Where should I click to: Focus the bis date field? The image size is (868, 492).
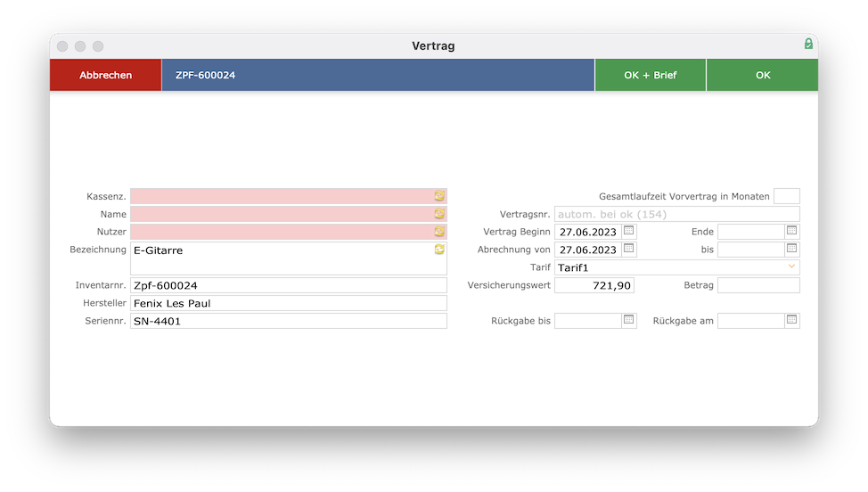750,249
